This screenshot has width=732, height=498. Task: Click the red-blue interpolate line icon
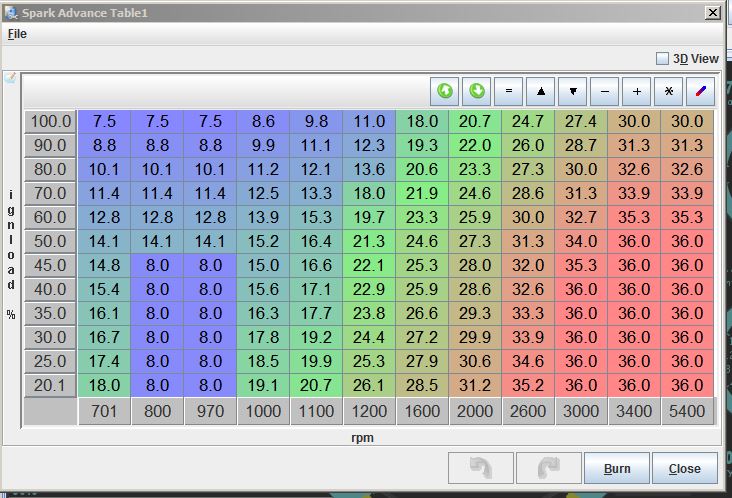pyautogui.click(x=701, y=91)
